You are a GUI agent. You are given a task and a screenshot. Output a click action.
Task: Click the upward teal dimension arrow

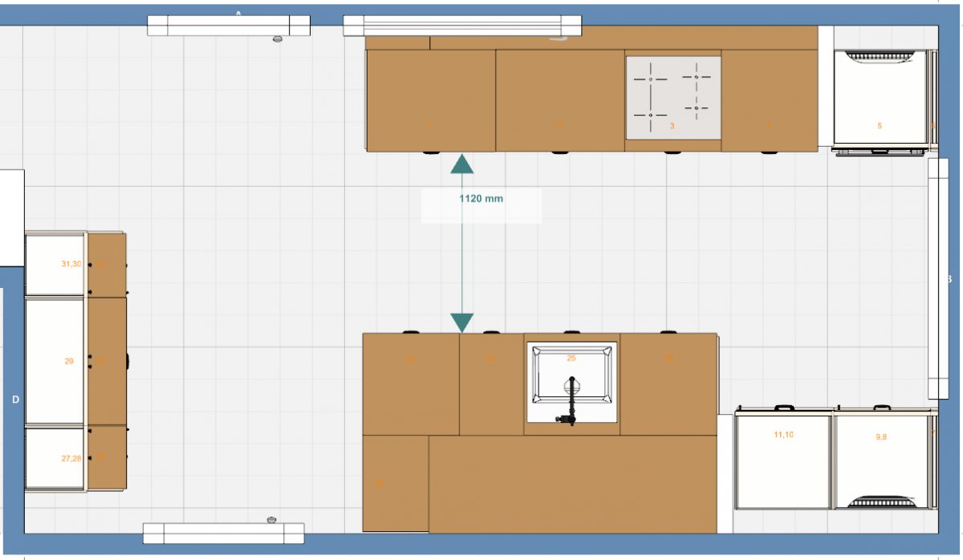(x=461, y=164)
